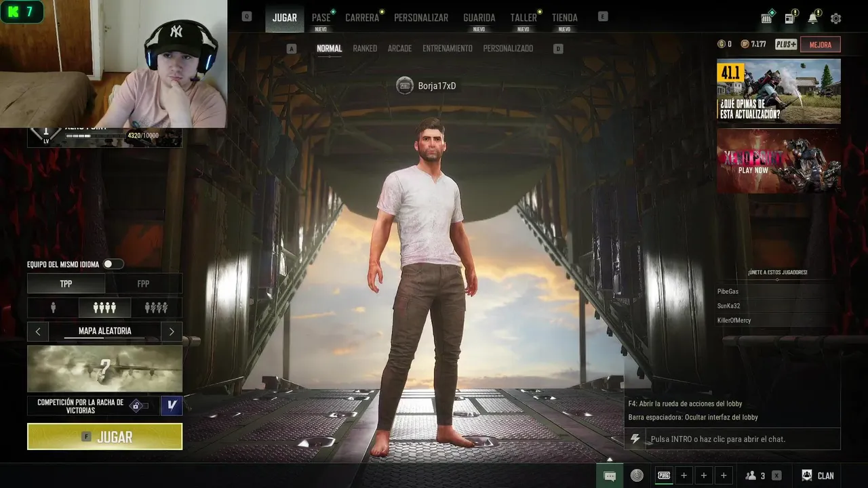Open the TIENDA tab
This screenshot has width=868, height=488.
(565, 18)
